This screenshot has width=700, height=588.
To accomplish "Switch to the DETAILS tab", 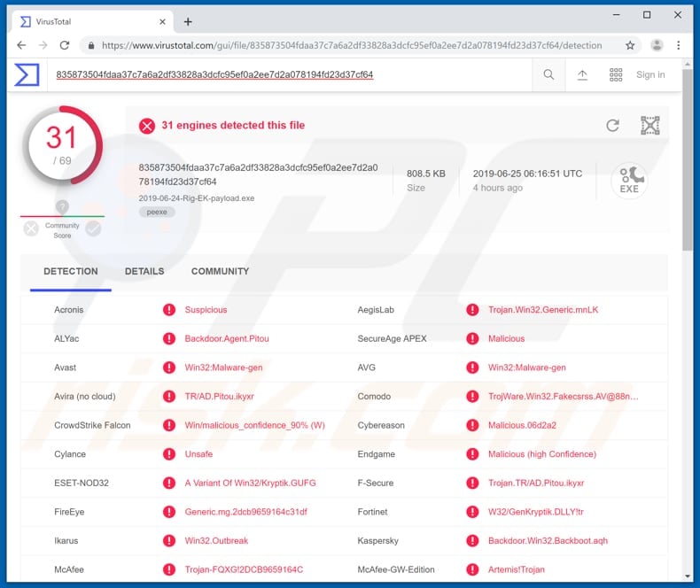I will (144, 271).
